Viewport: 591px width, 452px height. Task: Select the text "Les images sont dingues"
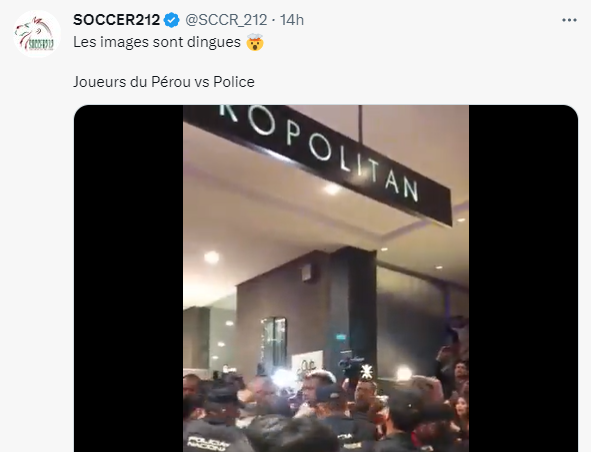coord(157,42)
